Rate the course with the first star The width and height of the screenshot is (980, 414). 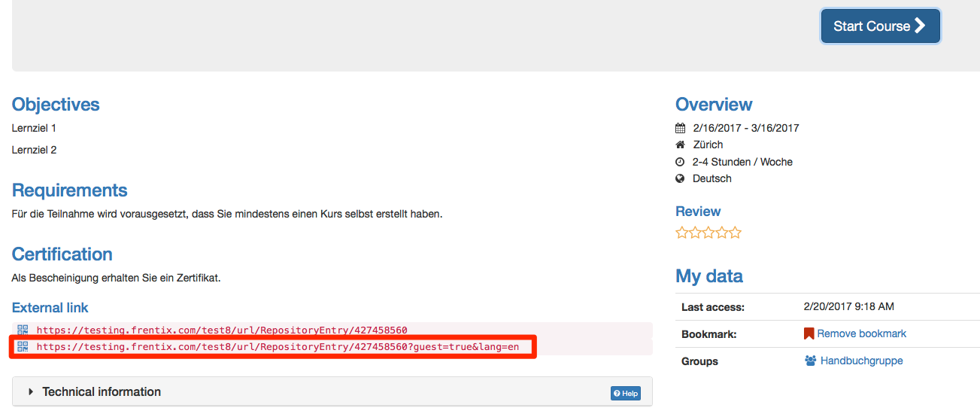click(682, 233)
